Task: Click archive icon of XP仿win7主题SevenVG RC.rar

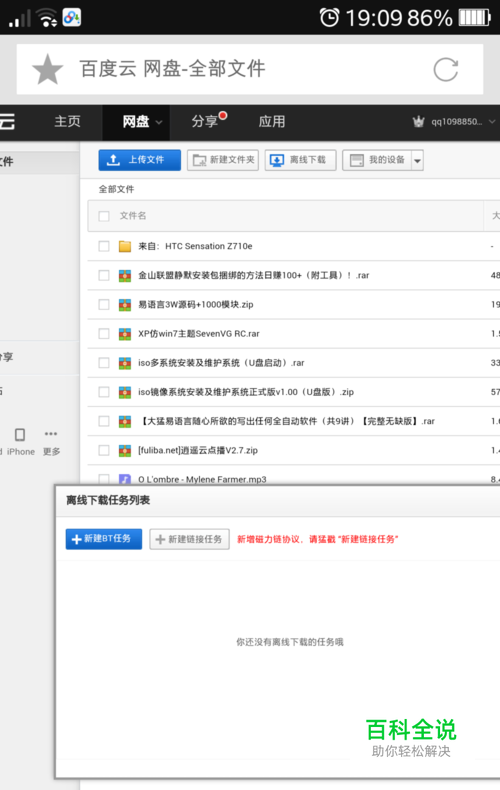Action: point(125,334)
